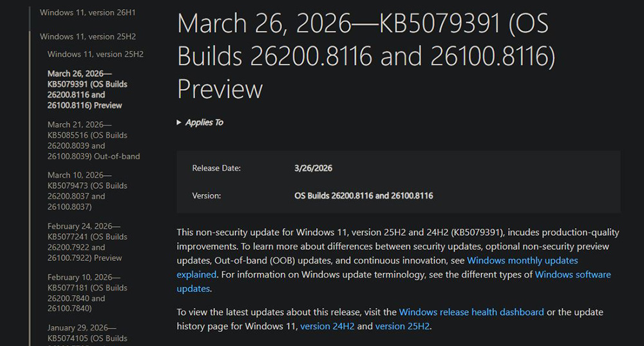644x346 pixels.
Task: Open Windows 11, version 26H1 sidebar section
Action: pyautogui.click(x=88, y=12)
